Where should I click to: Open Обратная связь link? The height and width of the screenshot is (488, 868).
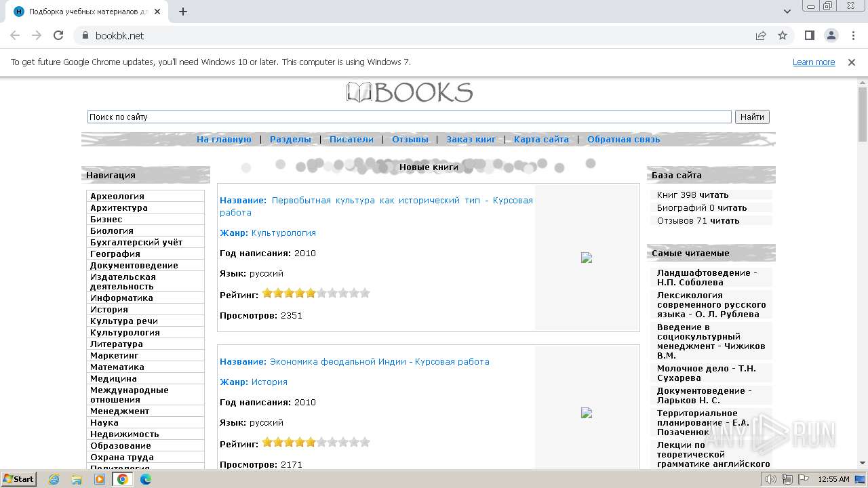623,139
